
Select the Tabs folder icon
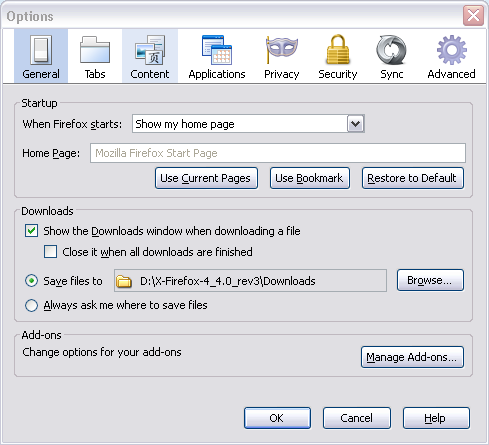point(95,50)
